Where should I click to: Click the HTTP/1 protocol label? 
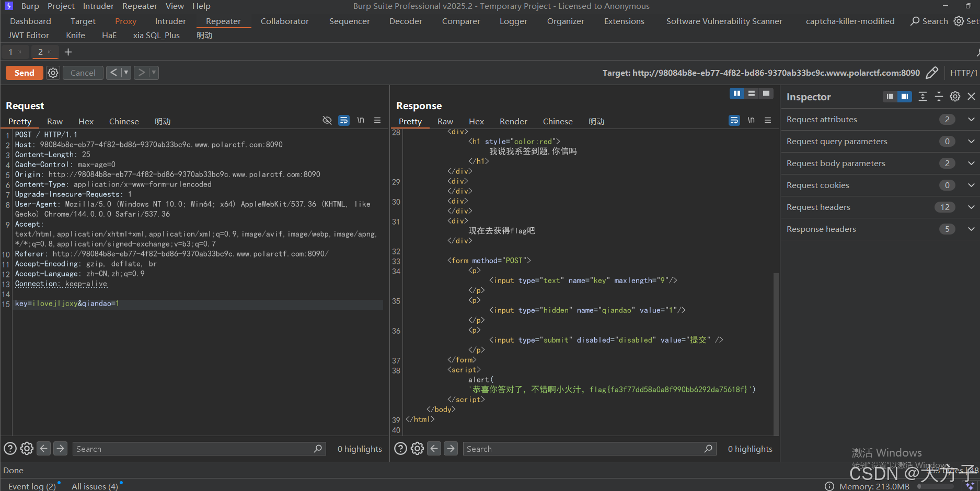964,73
